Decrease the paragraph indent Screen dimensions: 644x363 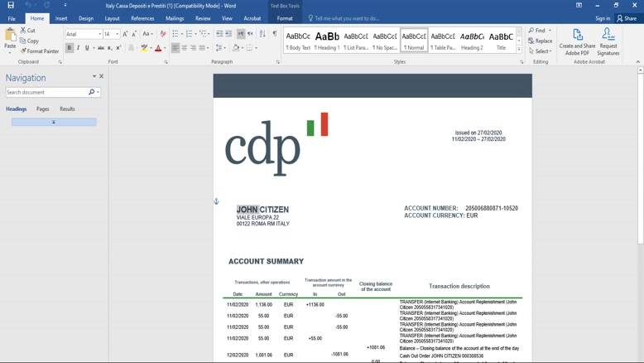(x=219, y=34)
